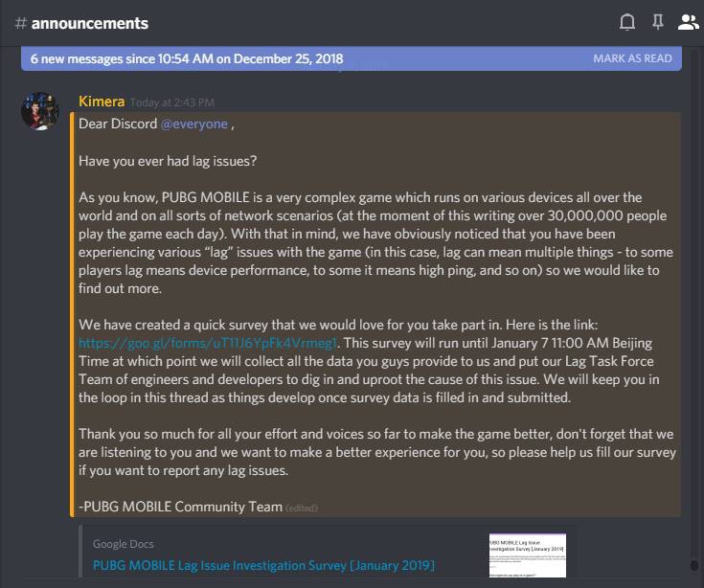
Task: Click the chat scrollbar handle
Action: pos(694,565)
